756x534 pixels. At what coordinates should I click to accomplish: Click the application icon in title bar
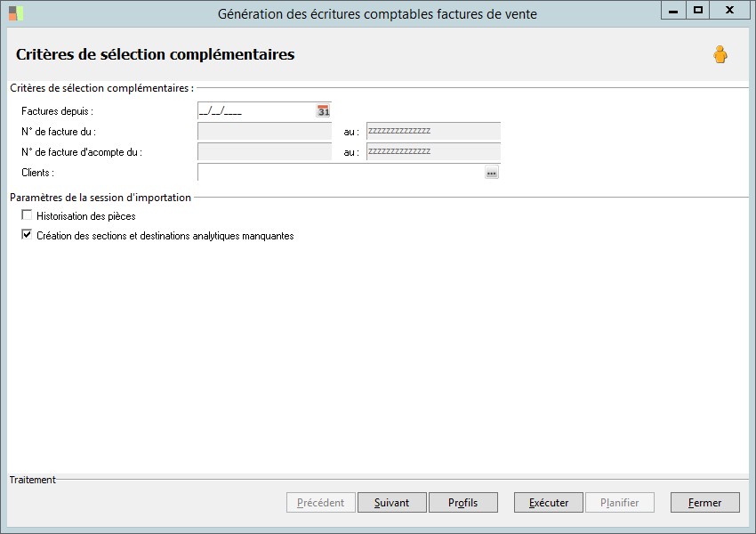(16, 13)
